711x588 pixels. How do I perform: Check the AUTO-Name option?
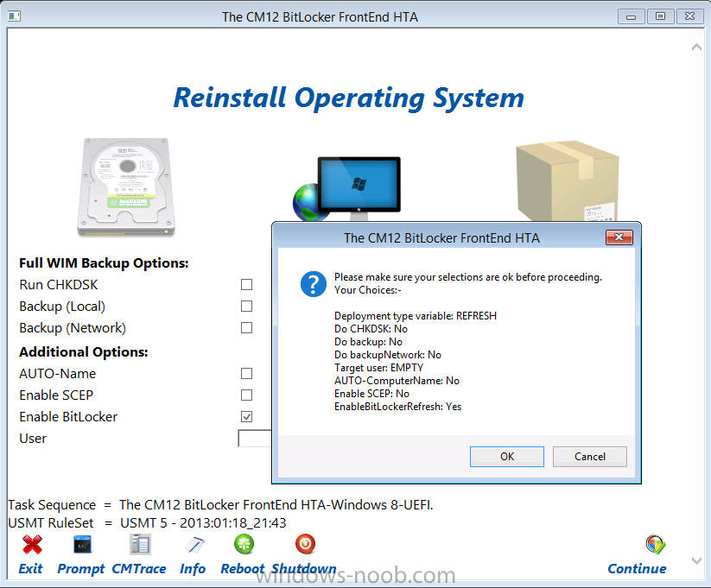tap(247, 374)
